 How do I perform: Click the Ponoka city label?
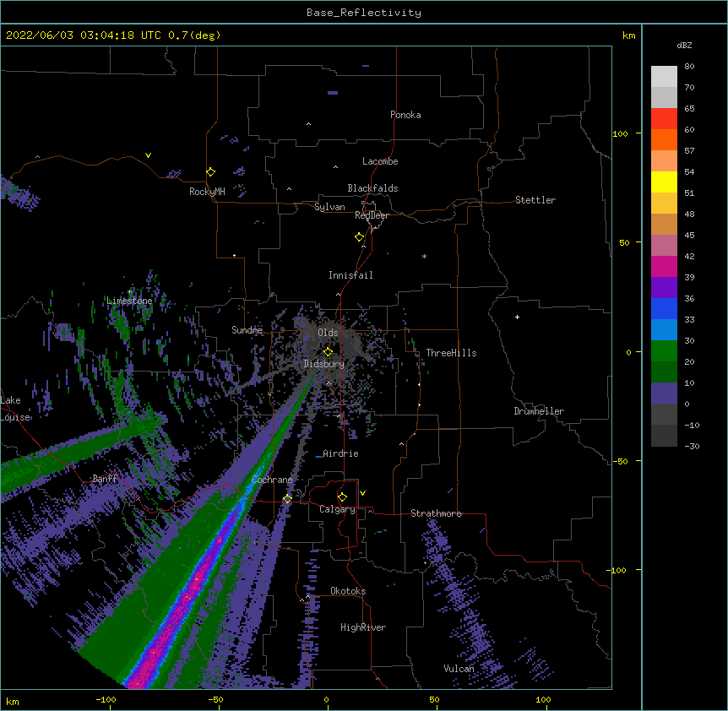[405, 115]
